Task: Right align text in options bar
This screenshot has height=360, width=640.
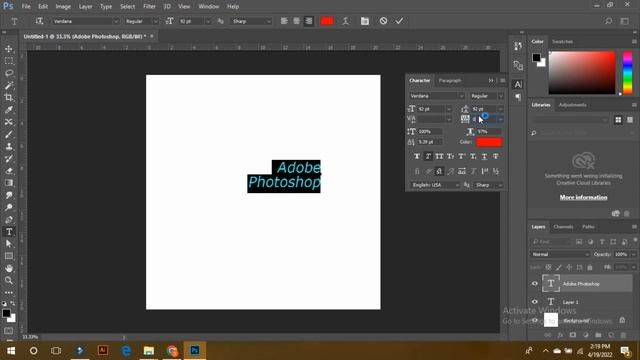Action: click(x=309, y=21)
